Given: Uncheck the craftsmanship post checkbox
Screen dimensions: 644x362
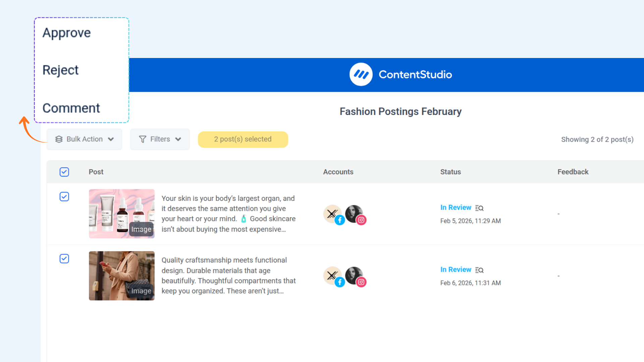Looking at the screenshot, I should 64,259.
